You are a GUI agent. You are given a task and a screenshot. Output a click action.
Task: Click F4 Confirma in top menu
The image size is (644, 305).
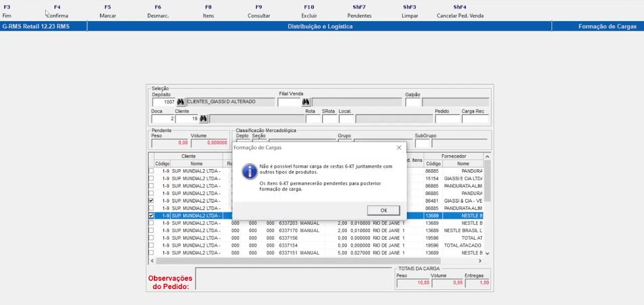pos(57,12)
